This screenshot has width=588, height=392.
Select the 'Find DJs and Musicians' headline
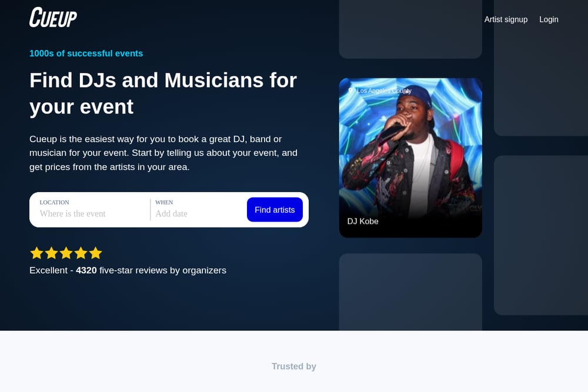(x=163, y=93)
